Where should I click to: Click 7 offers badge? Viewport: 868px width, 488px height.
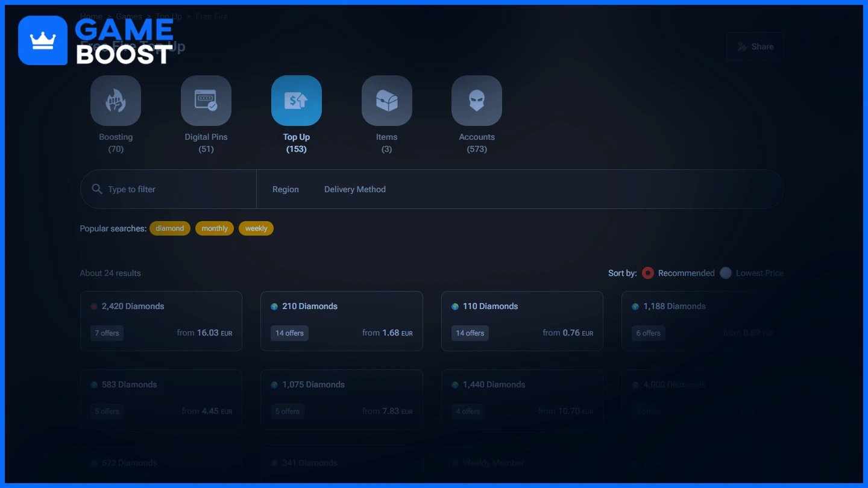click(107, 333)
